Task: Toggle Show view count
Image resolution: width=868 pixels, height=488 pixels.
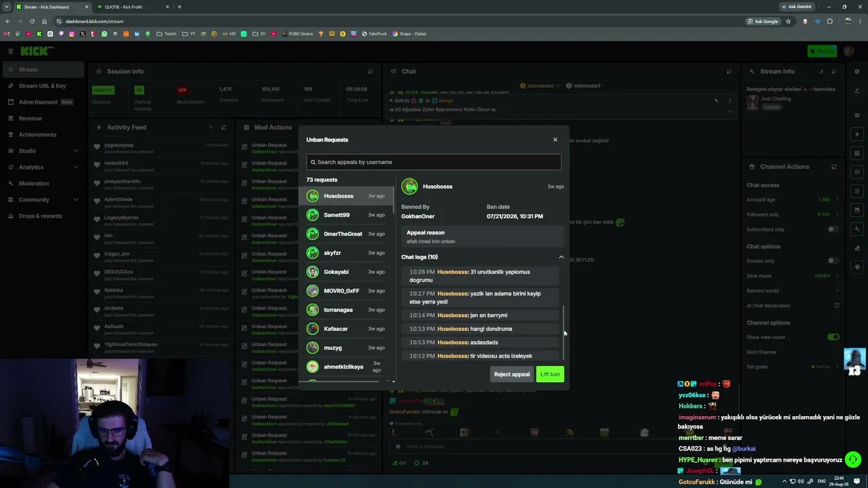Action: point(833,337)
